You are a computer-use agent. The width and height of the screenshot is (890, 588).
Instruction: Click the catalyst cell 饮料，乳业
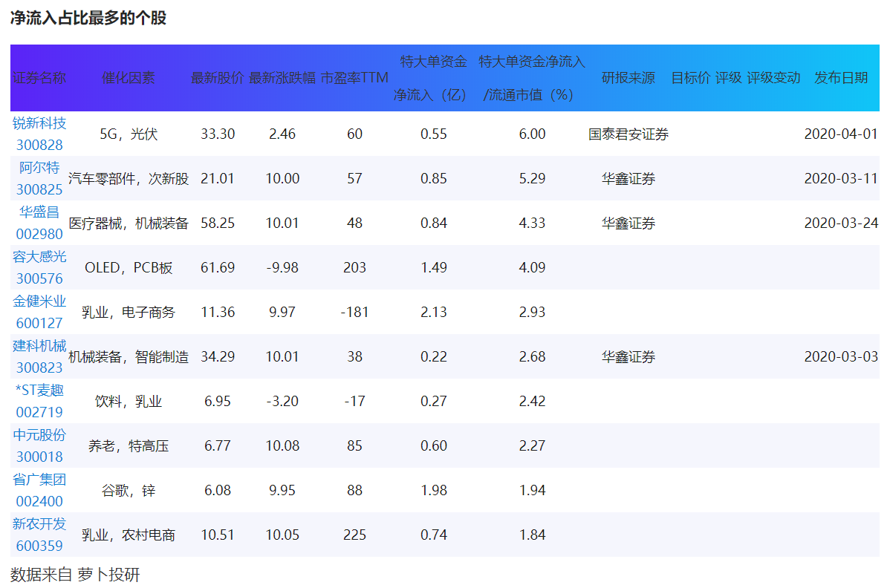click(x=129, y=401)
